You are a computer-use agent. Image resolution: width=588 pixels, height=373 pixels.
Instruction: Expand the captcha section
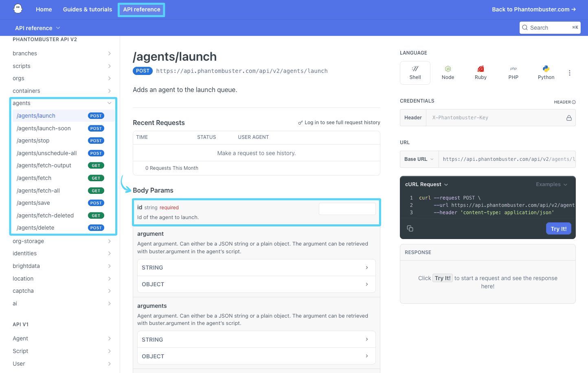[110, 291]
